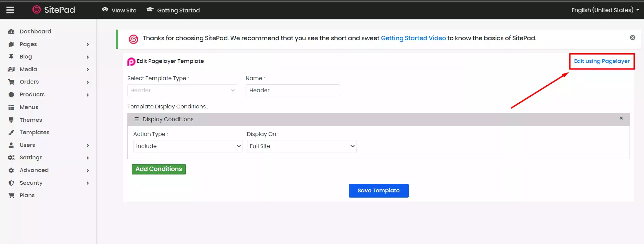This screenshot has height=244, width=644.
Task: Remove the Display Conditions block
Action: [621, 118]
